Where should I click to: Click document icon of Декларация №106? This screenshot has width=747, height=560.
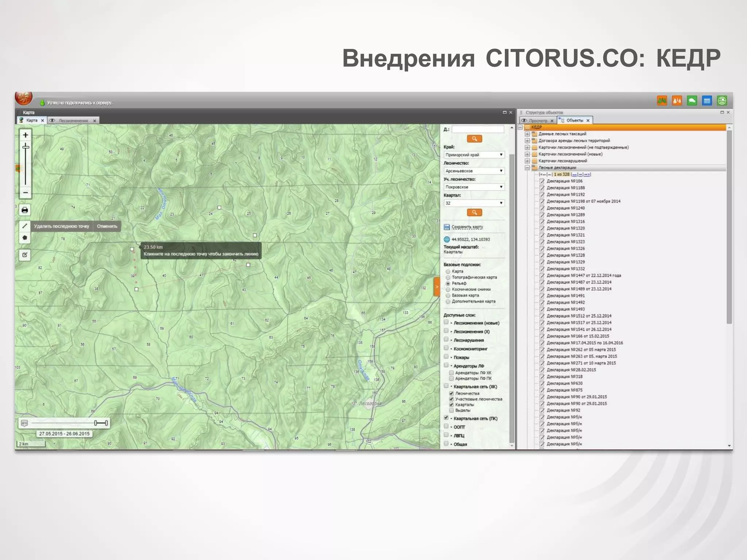542,181
